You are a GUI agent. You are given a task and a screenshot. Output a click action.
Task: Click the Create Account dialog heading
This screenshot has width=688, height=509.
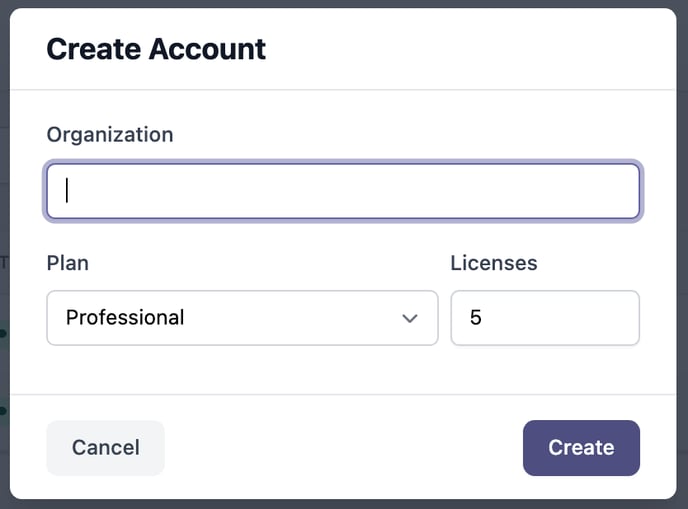point(156,49)
